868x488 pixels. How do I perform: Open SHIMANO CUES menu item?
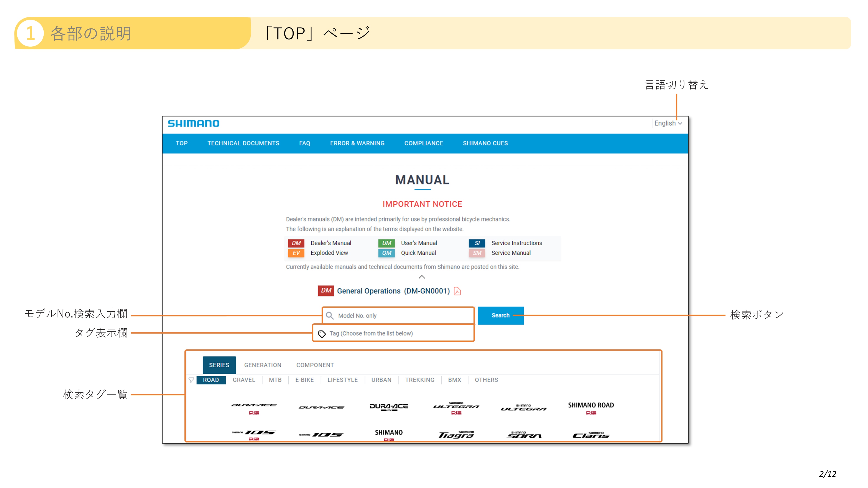(x=485, y=143)
